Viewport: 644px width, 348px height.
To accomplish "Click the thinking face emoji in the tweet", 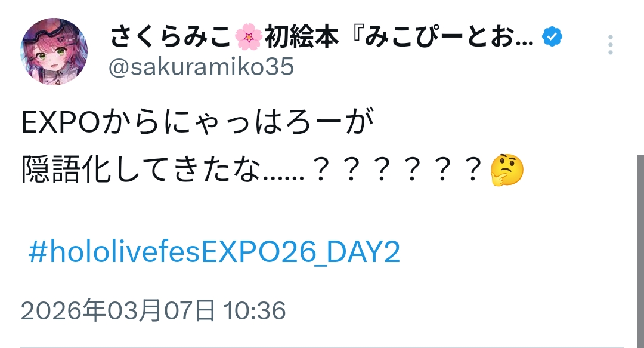I will tap(507, 170).
